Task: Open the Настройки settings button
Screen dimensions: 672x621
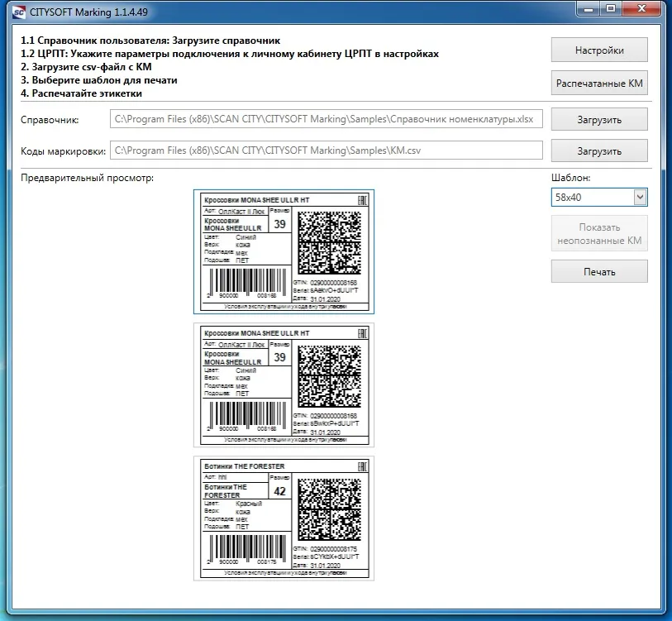Action: click(x=599, y=50)
